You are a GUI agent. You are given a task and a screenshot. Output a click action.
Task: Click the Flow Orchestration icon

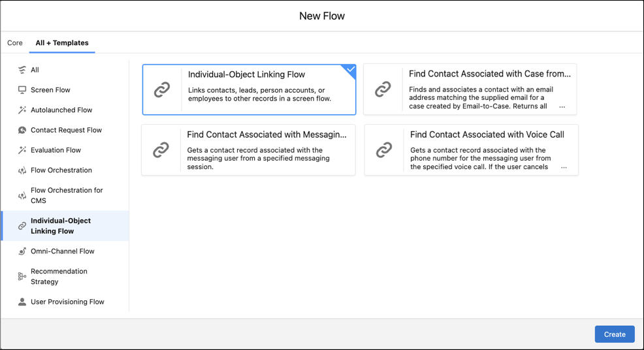(22, 170)
